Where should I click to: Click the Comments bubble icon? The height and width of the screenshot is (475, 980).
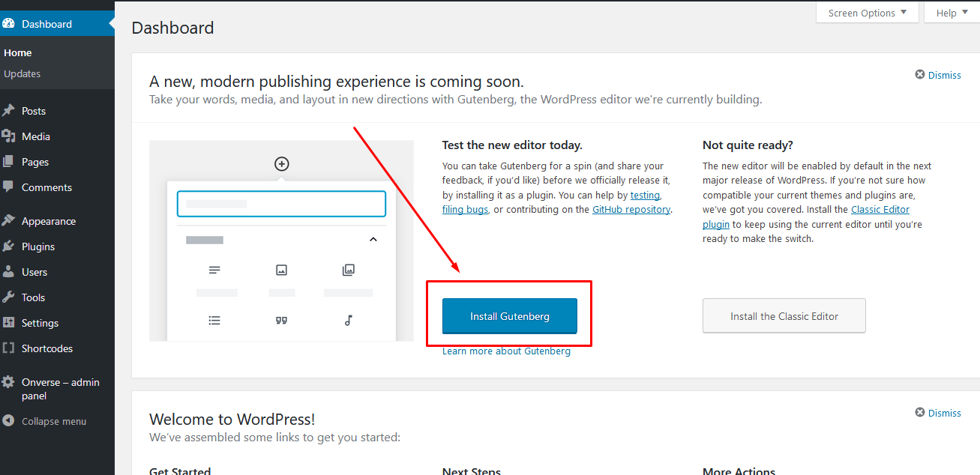[9, 187]
